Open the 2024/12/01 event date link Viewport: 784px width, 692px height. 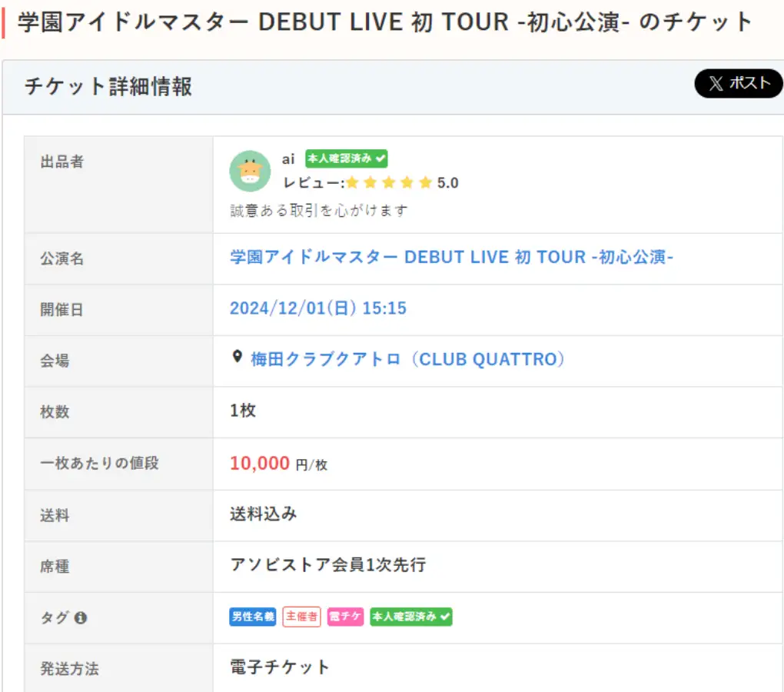[x=318, y=308]
